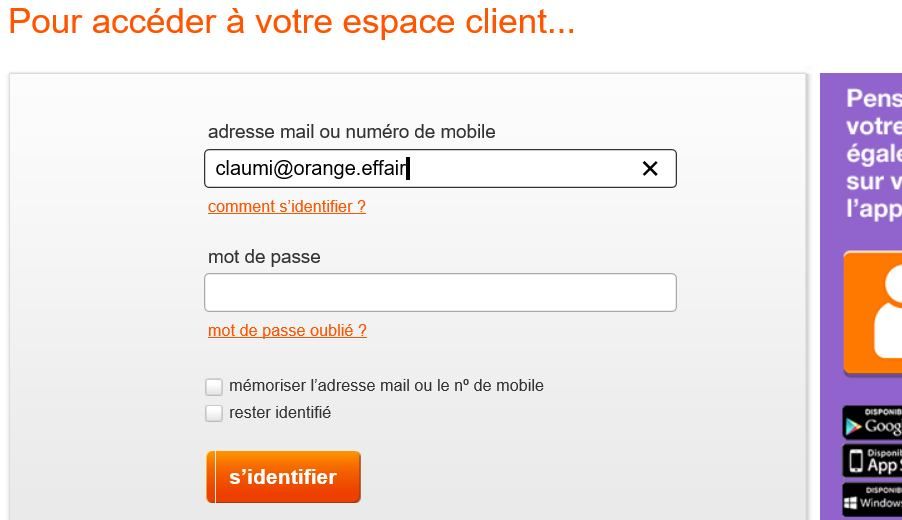This screenshot has height=520, width=902.
Task: Click the "adresse mail ou numéro de mobile" label
Action: pos(351,132)
